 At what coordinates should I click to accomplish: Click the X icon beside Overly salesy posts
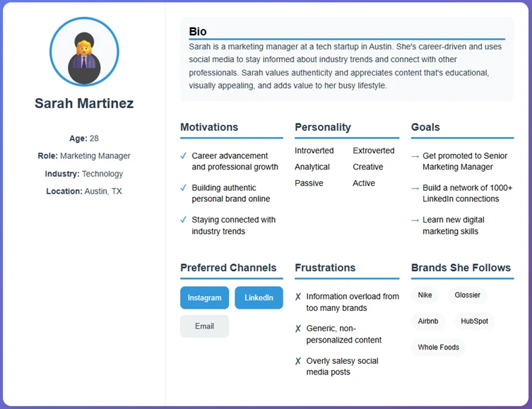pos(298,361)
